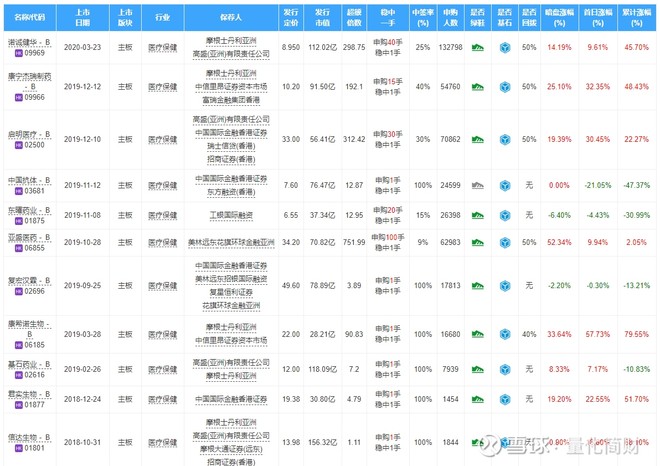The width and height of the screenshot is (660, 466).
Task: Open sponsor link 工银国际融资
Action: [x=231, y=216]
